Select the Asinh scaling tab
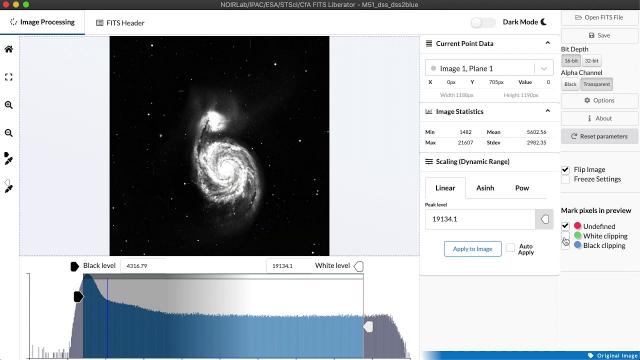640x360 pixels. pos(485,188)
